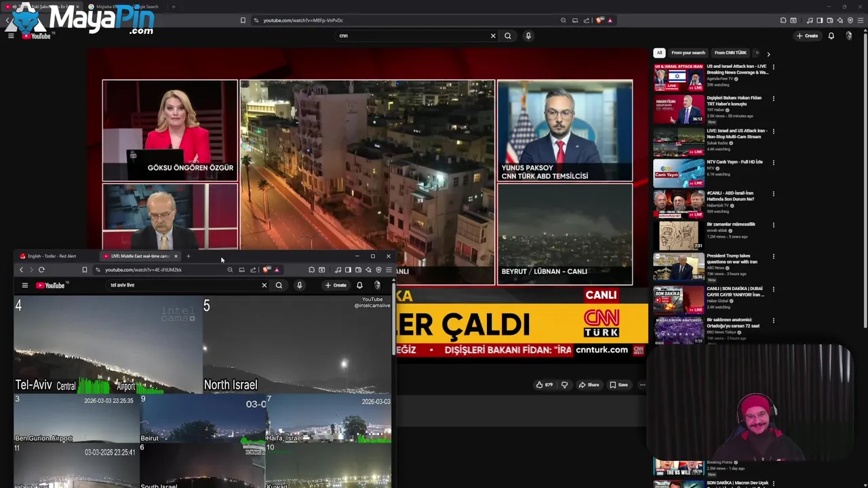Viewport: 868px width, 488px height.
Task: Select 'From CNN TÜRK' chip
Action: [x=730, y=53]
